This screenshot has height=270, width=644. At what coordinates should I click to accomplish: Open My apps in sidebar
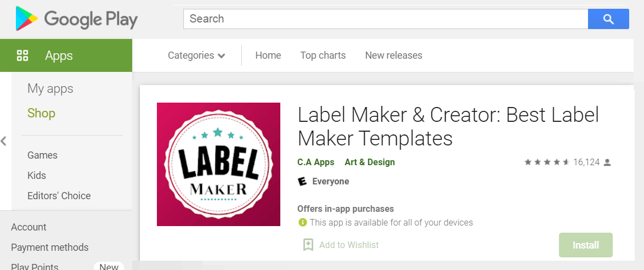tap(50, 89)
